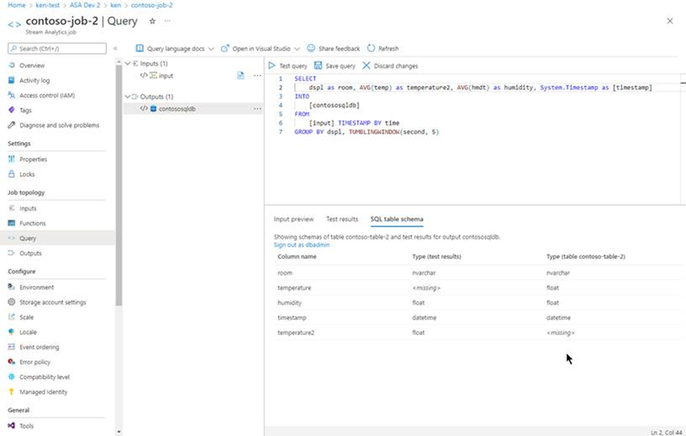Go to ken breadcrumb
Image resolution: width=686 pixels, height=436 pixels.
pos(116,5)
